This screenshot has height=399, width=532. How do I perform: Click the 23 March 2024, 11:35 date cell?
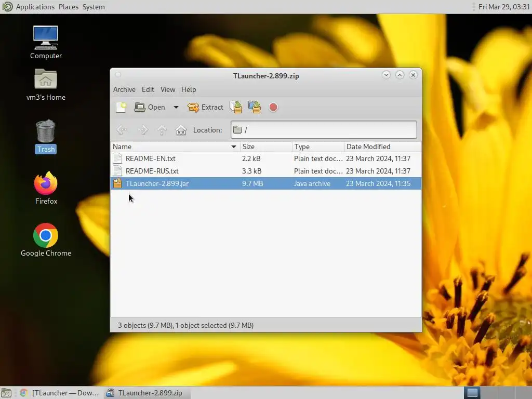[378, 183]
